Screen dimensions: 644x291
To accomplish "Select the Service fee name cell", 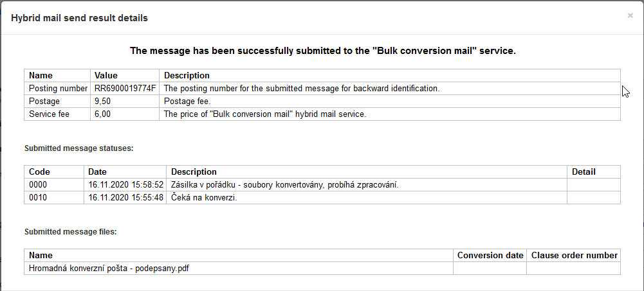I will [x=49, y=114].
